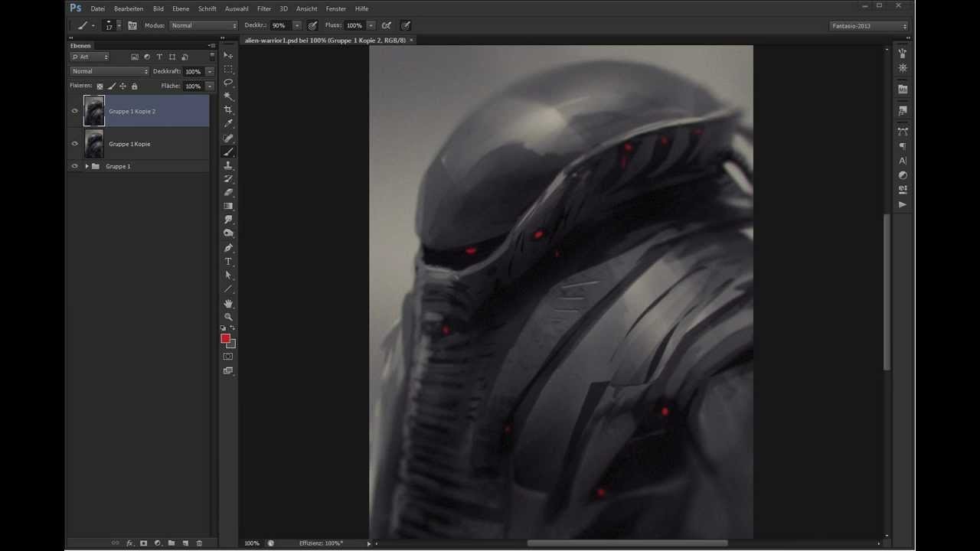Open the layer filter Art dropdown
The image size is (980, 551).
point(90,57)
